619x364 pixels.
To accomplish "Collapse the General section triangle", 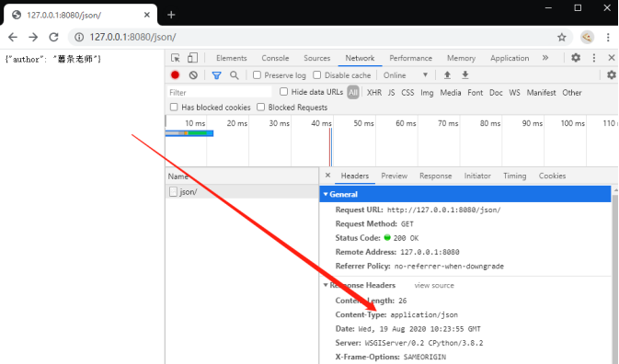I will [x=326, y=194].
